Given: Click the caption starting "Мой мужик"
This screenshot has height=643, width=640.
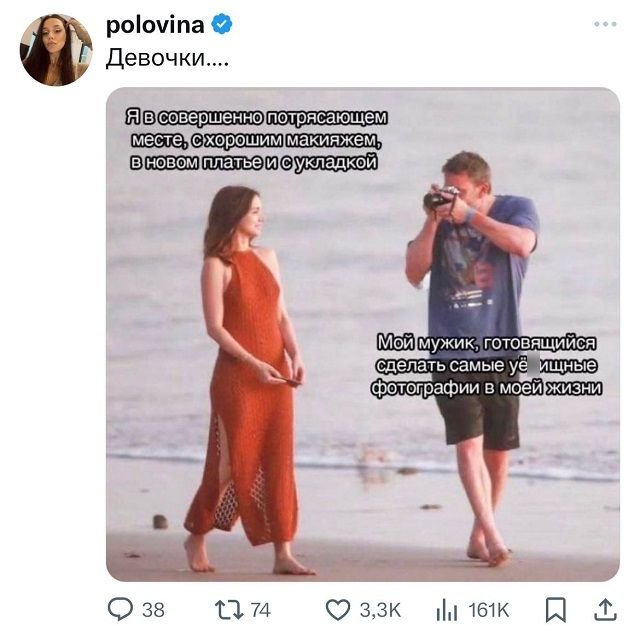Looking at the screenshot, I should point(486,367).
